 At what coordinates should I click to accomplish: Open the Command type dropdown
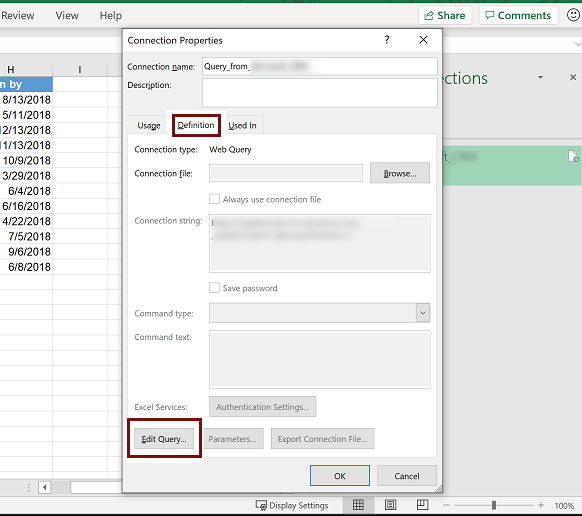click(x=423, y=313)
